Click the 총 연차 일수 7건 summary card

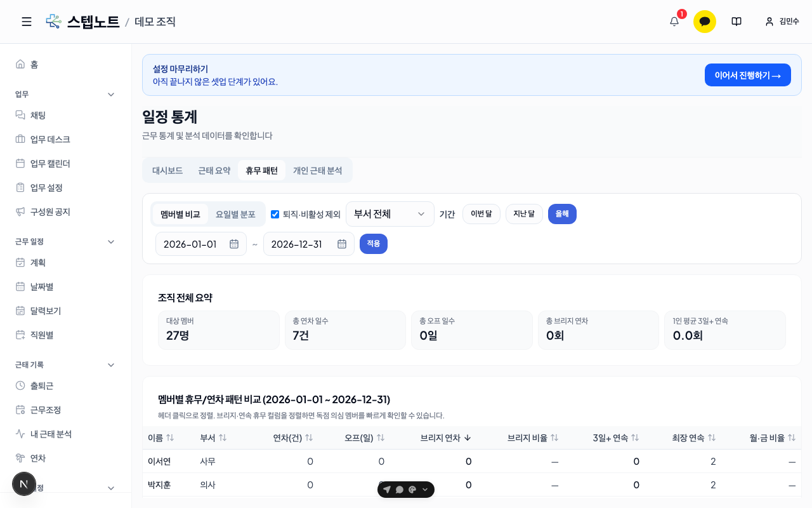pos(345,330)
